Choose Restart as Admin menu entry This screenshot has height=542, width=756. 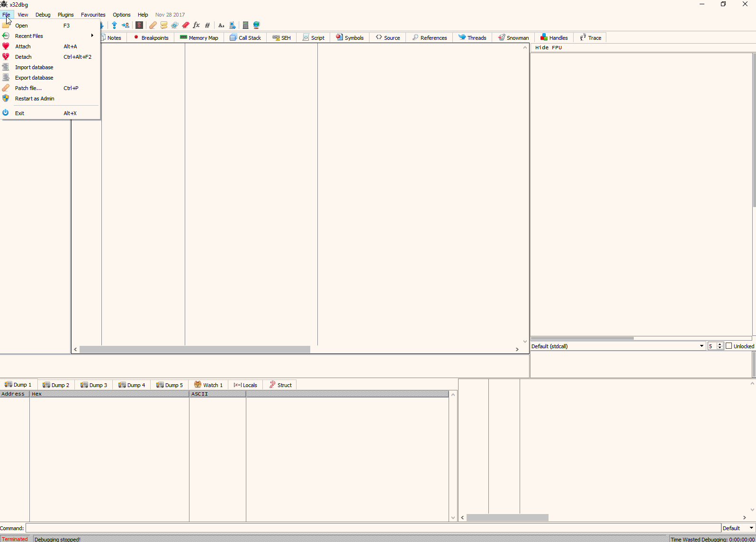click(35, 99)
